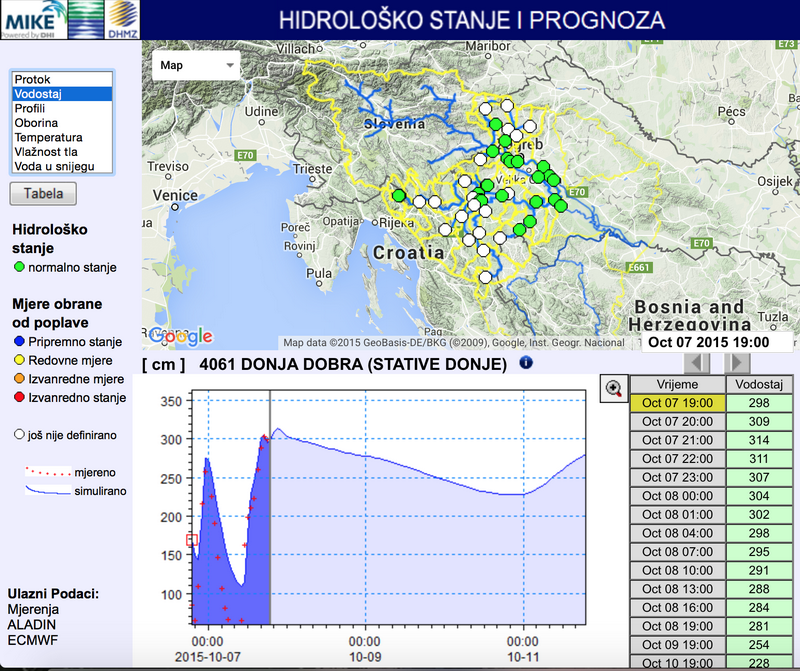Click the chart zoom magnifier icon

click(x=614, y=389)
